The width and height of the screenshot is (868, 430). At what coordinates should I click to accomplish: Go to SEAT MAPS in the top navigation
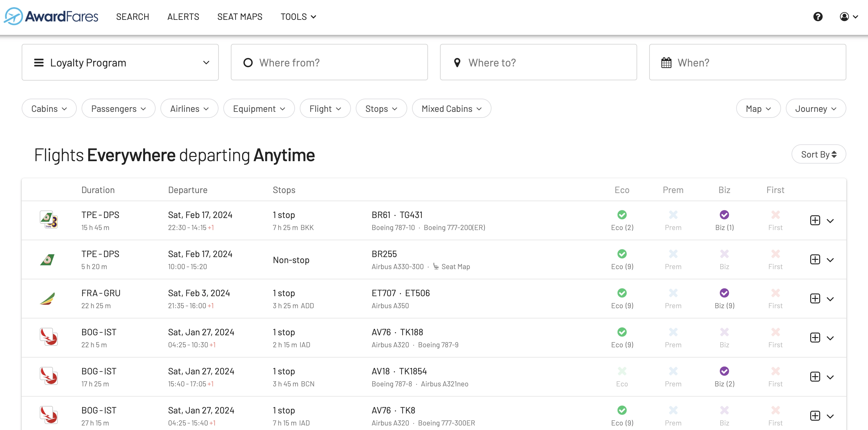[x=240, y=17]
